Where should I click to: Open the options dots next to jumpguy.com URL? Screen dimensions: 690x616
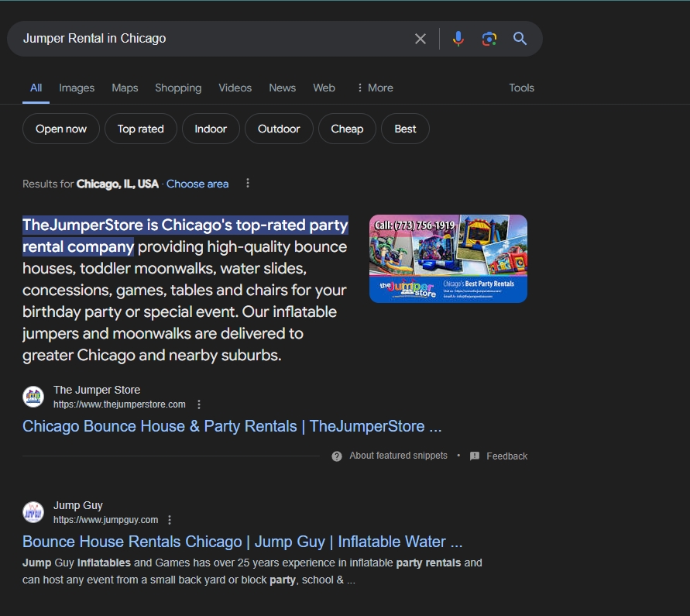tap(170, 520)
